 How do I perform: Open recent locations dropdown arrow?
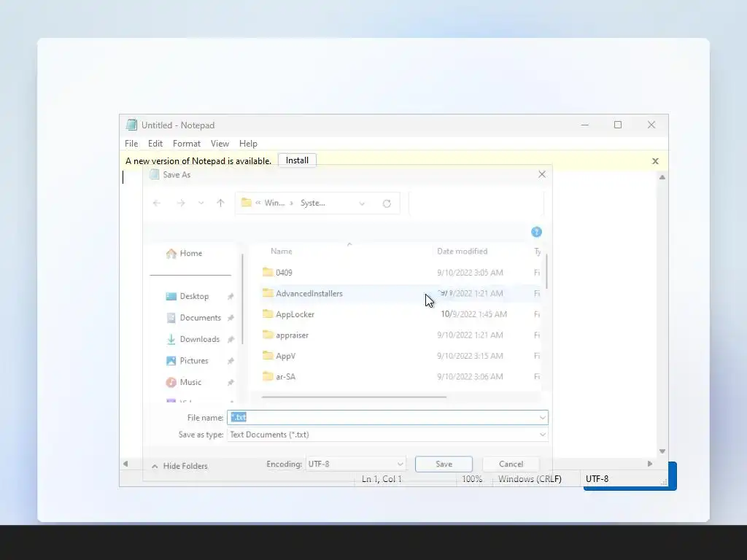(x=201, y=203)
